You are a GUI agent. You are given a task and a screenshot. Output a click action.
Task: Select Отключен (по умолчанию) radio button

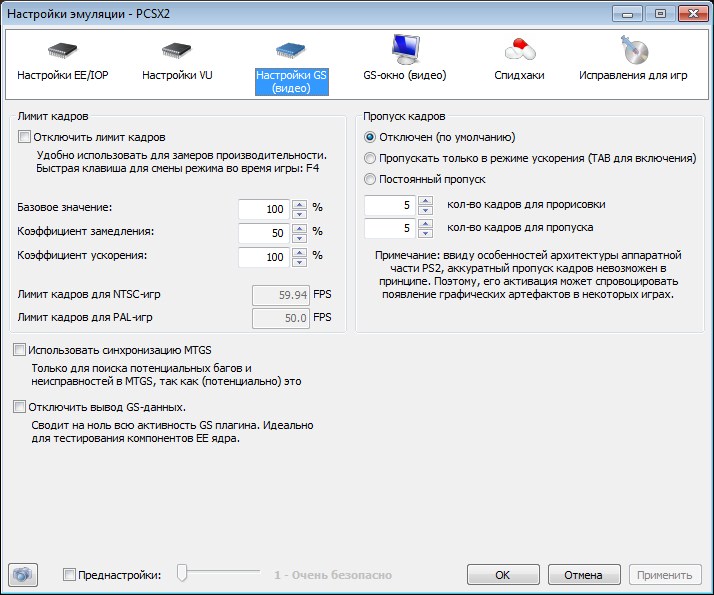coord(370,137)
